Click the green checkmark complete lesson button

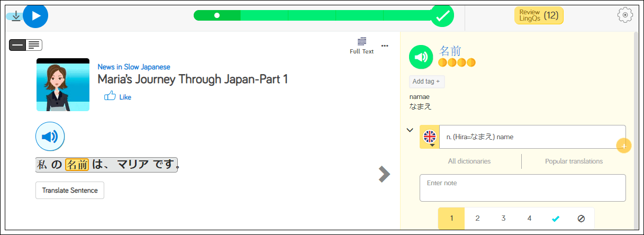pos(442,15)
